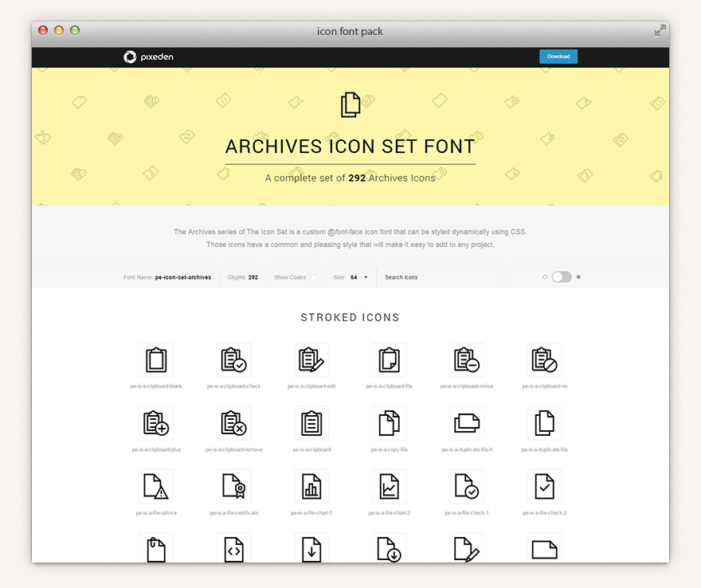Select the file with pencil icon
Image resolution: width=701 pixels, height=588 pixels.
click(x=467, y=548)
